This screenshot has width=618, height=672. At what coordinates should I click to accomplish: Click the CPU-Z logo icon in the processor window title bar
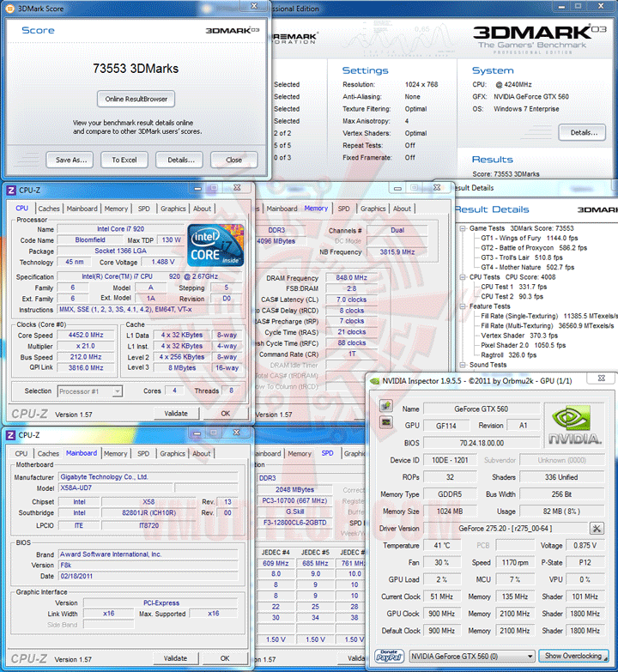pyautogui.click(x=11, y=190)
